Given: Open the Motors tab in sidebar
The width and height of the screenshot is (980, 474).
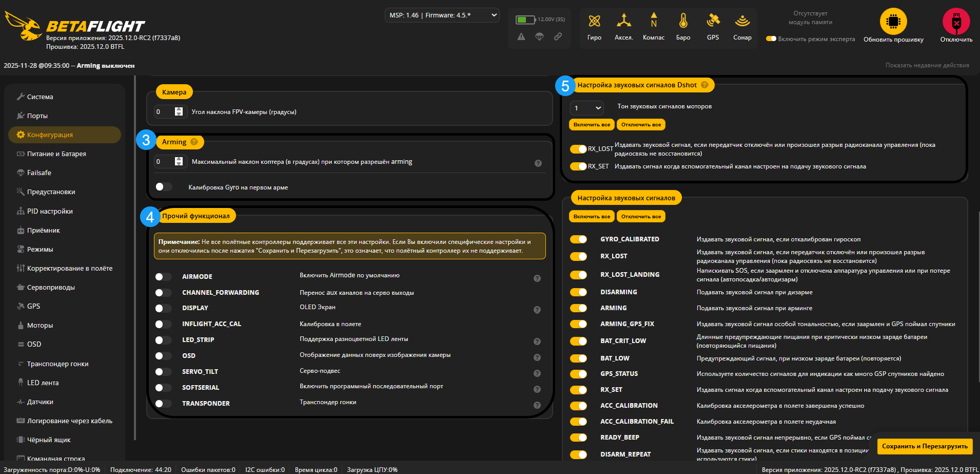Looking at the screenshot, I should click(x=40, y=326).
